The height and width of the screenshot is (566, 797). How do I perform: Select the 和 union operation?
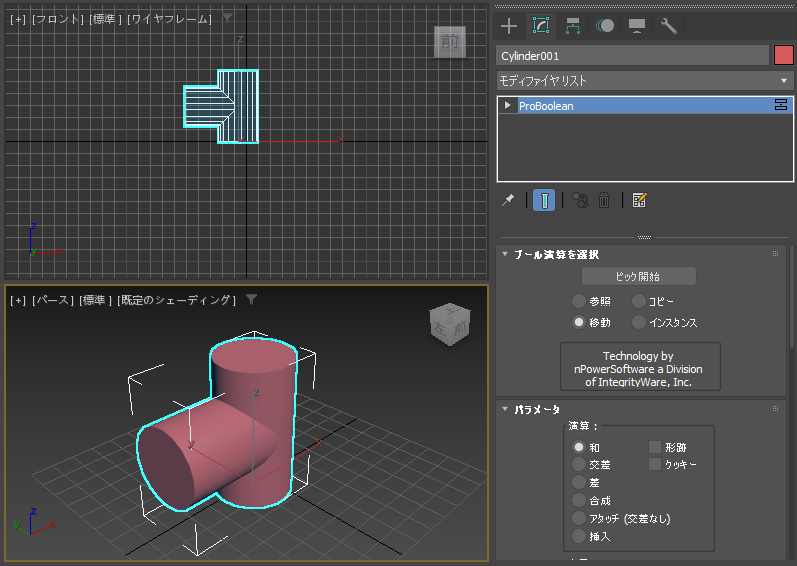coord(579,447)
